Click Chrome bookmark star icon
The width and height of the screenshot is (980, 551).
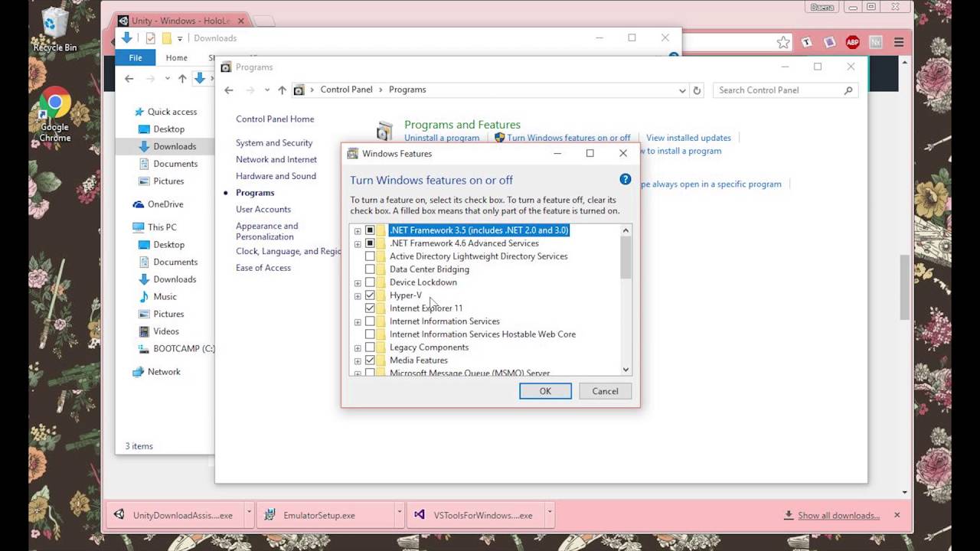pyautogui.click(x=783, y=43)
